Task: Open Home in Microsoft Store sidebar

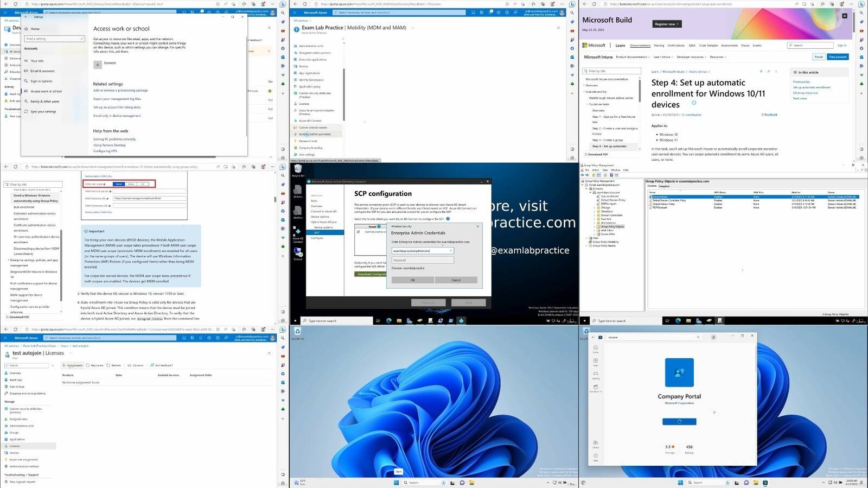Action: (x=596, y=348)
